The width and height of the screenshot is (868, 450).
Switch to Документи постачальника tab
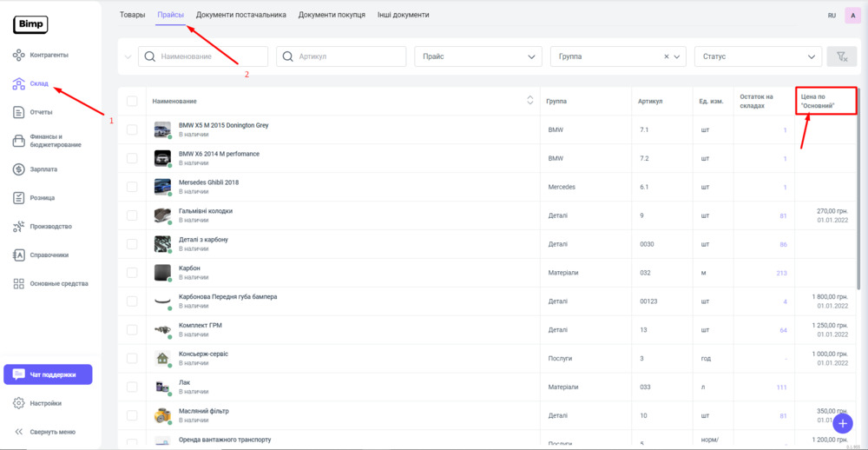point(240,15)
